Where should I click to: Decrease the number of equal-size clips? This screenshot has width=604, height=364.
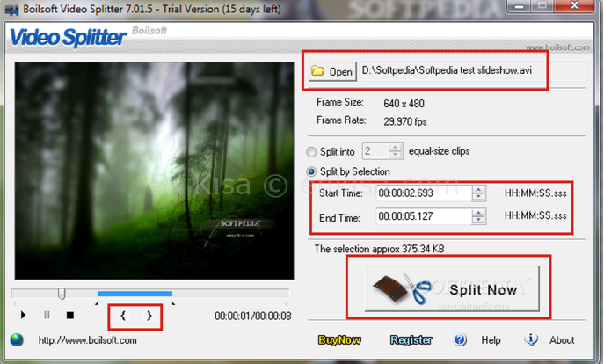396,155
